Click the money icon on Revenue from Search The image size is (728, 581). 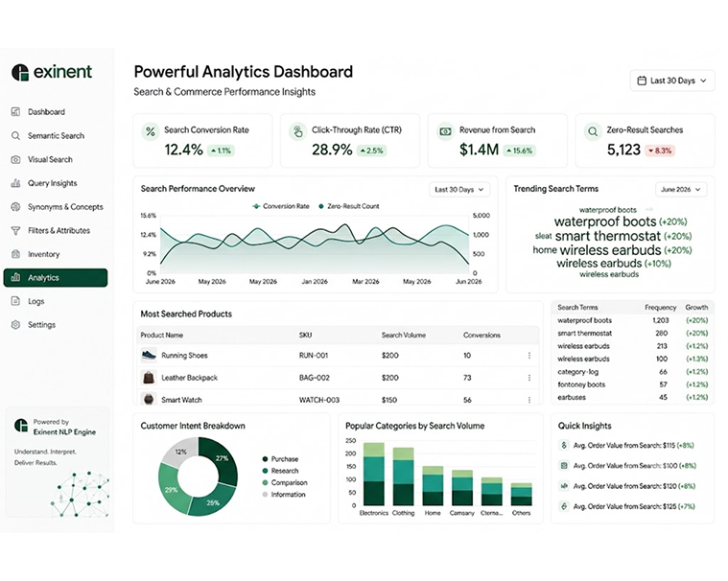pyautogui.click(x=445, y=131)
